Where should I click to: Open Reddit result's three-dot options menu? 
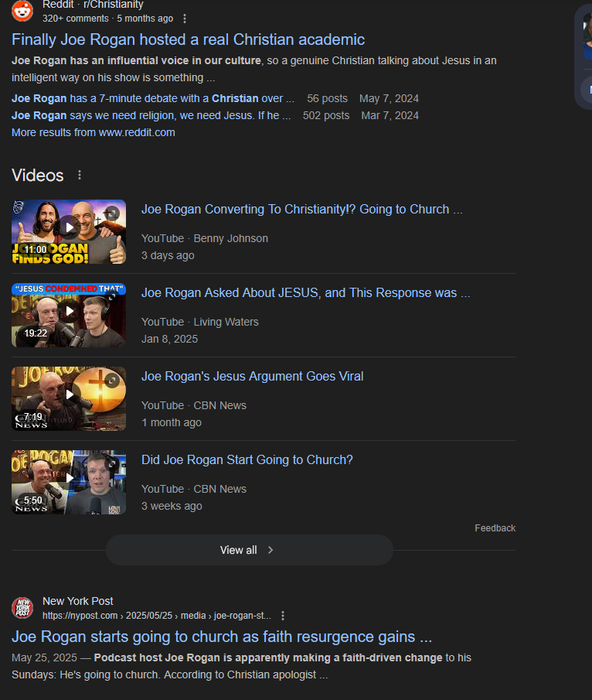coord(185,19)
